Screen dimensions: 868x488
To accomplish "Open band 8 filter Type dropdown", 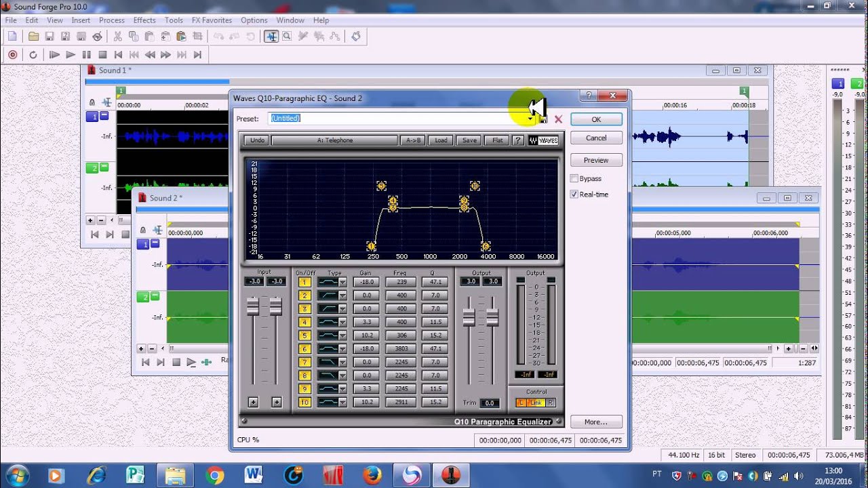I will coord(342,375).
